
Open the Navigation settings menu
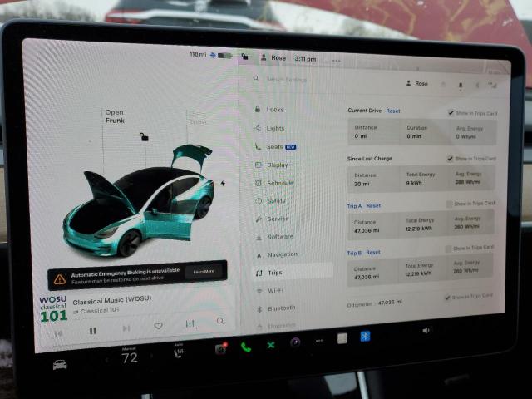pos(277,254)
